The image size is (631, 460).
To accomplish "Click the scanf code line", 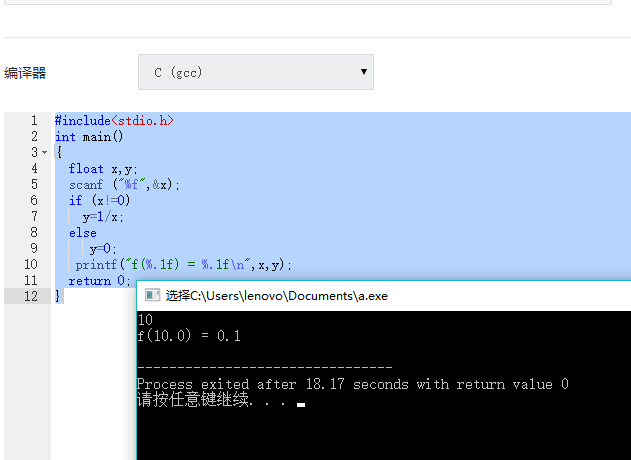I will coord(124,185).
